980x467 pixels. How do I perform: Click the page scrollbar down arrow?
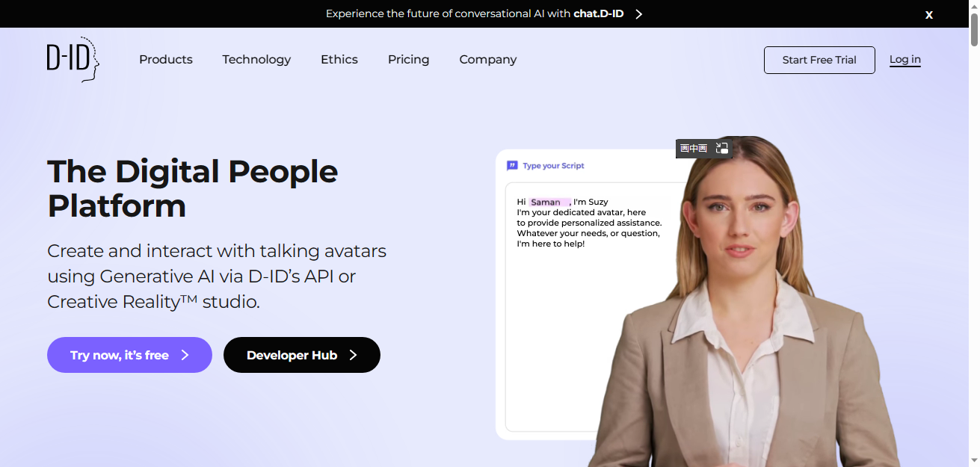pyautogui.click(x=974, y=461)
